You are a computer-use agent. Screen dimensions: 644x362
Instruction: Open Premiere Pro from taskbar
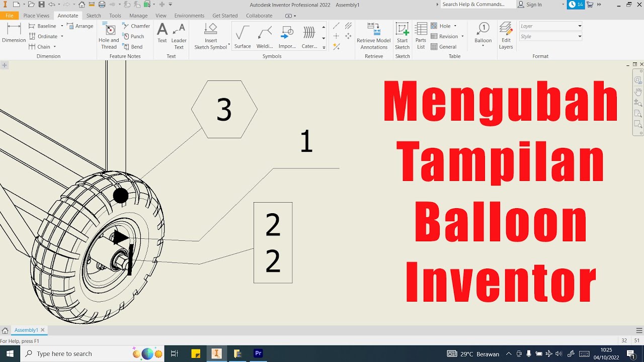[258, 353]
